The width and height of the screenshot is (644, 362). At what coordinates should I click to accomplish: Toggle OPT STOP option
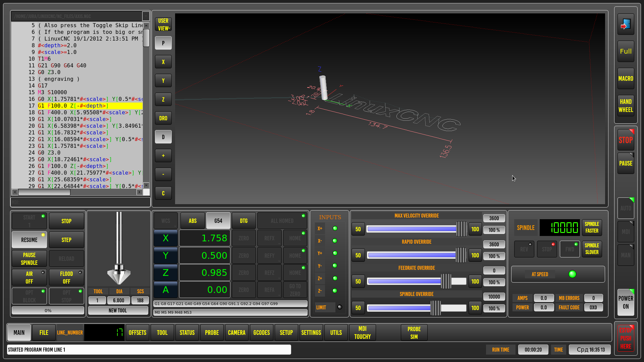(x=66, y=296)
